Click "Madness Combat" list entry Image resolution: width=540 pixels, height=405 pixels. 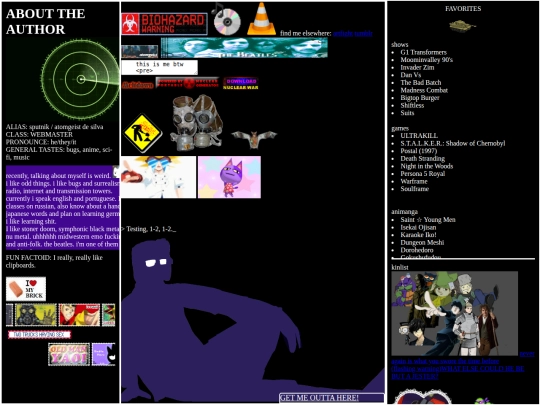(x=424, y=90)
